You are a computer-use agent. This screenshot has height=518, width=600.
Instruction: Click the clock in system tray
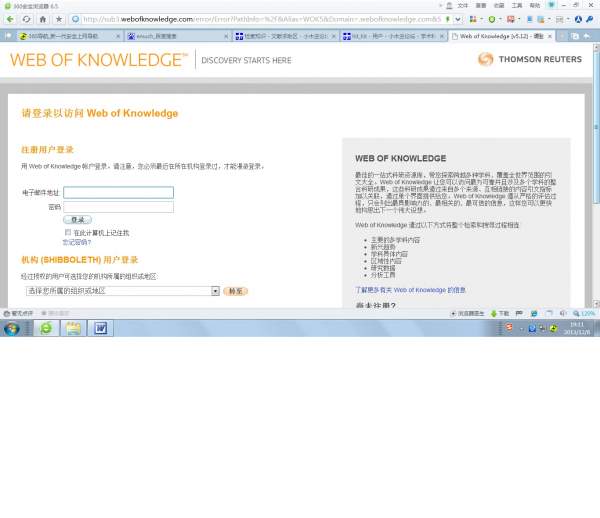click(x=577, y=328)
